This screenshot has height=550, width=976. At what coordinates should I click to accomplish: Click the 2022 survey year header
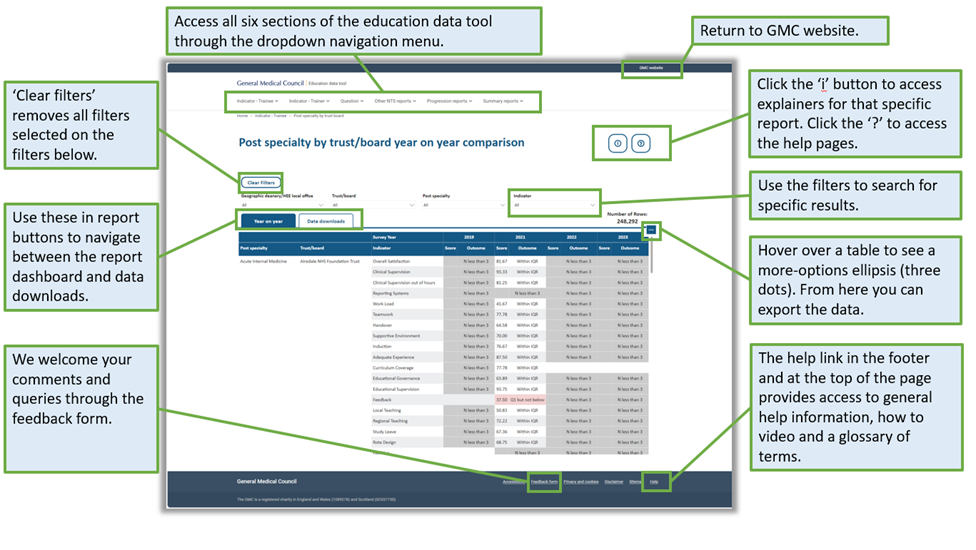[x=571, y=237]
